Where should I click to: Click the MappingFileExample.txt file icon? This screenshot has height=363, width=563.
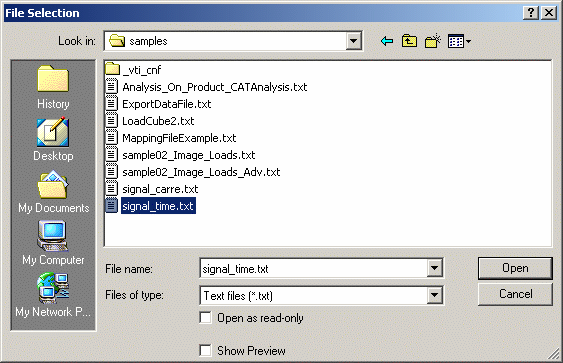(x=112, y=138)
